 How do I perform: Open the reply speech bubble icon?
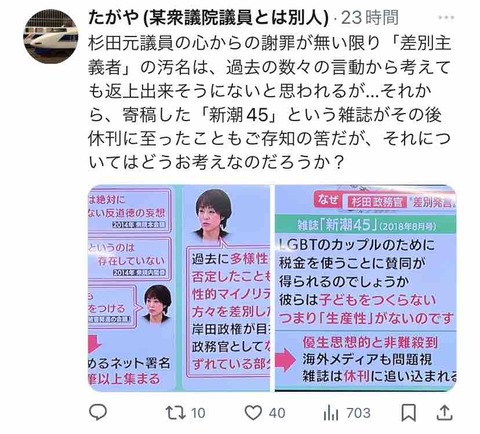click(98, 412)
